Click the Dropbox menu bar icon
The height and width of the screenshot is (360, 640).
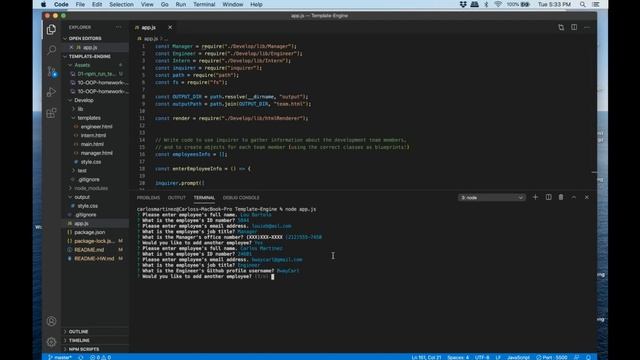pyautogui.click(x=463, y=4)
